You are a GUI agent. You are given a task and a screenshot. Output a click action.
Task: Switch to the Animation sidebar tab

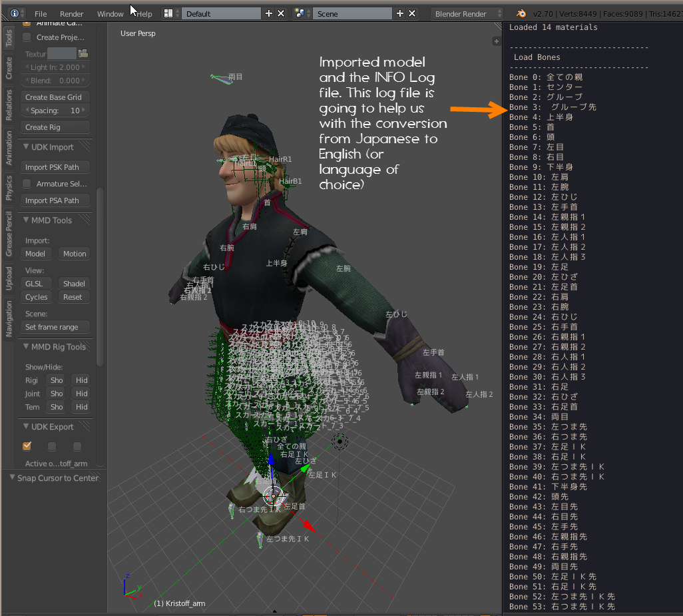pyautogui.click(x=8, y=148)
